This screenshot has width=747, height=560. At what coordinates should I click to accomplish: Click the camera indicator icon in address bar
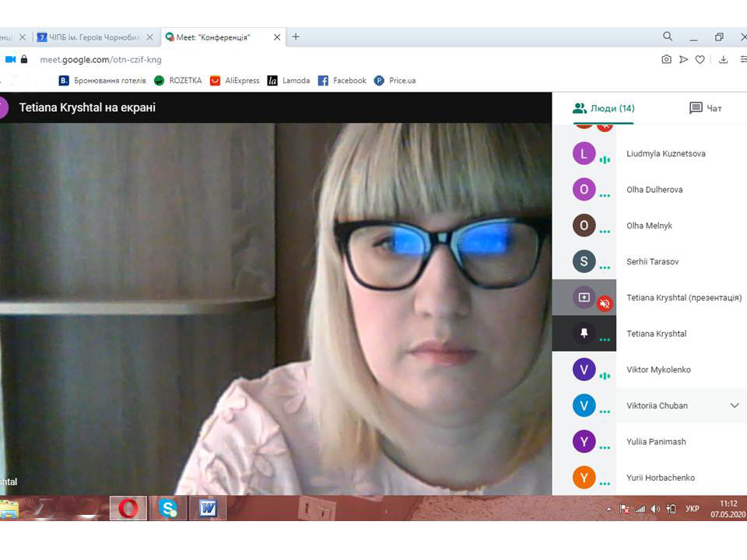[10, 60]
